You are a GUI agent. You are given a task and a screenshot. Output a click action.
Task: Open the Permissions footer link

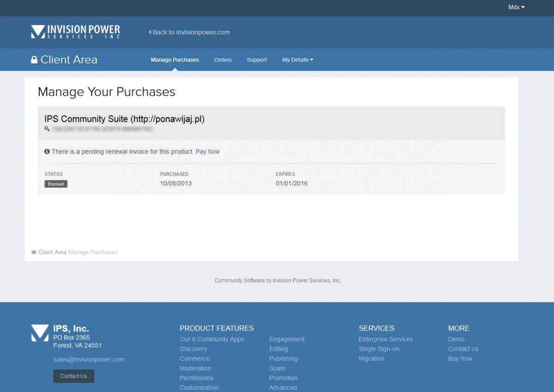tap(197, 378)
